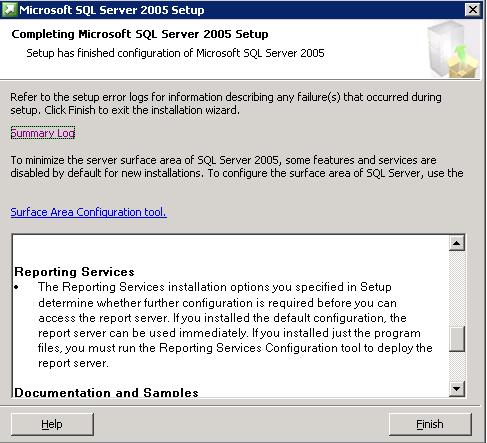Image resolution: width=487 pixels, height=443 pixels.
Task: Close the SQL Server 2005 Setup window
Action: [x=473, y=10]
